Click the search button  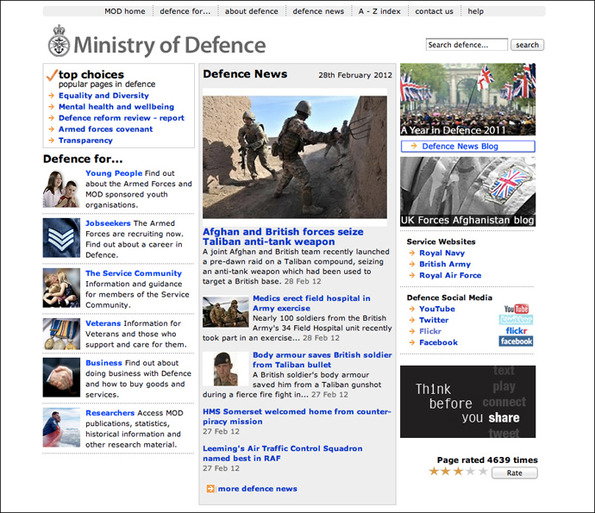click(x=527, y=45)
